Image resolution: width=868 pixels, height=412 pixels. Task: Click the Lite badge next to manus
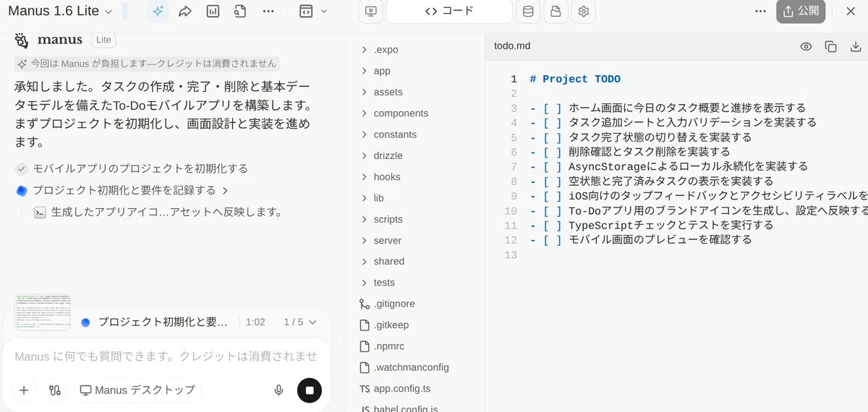pyautogui.click(x=104, y=40)
